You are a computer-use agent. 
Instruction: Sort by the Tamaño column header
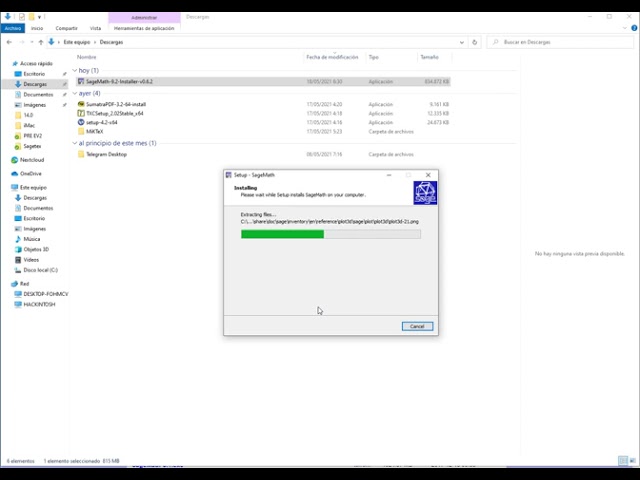pyautogui.click(x=429, y=57)
